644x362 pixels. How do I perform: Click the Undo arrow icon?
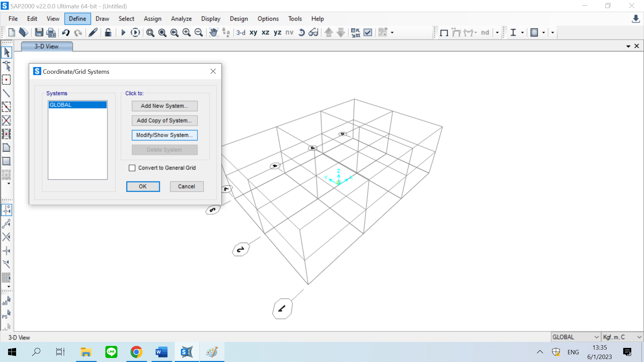tap(66, 33)
